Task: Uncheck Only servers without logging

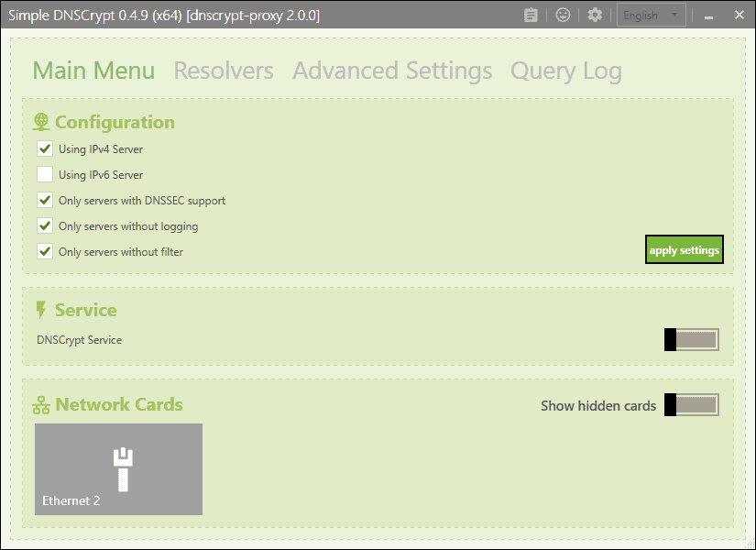Action: pos(44,225)
